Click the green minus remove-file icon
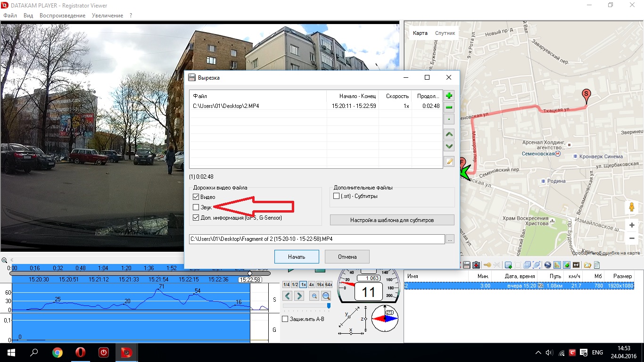Image resolution: width=644 pixels, height=362 pixels. [x=449, y=107]
